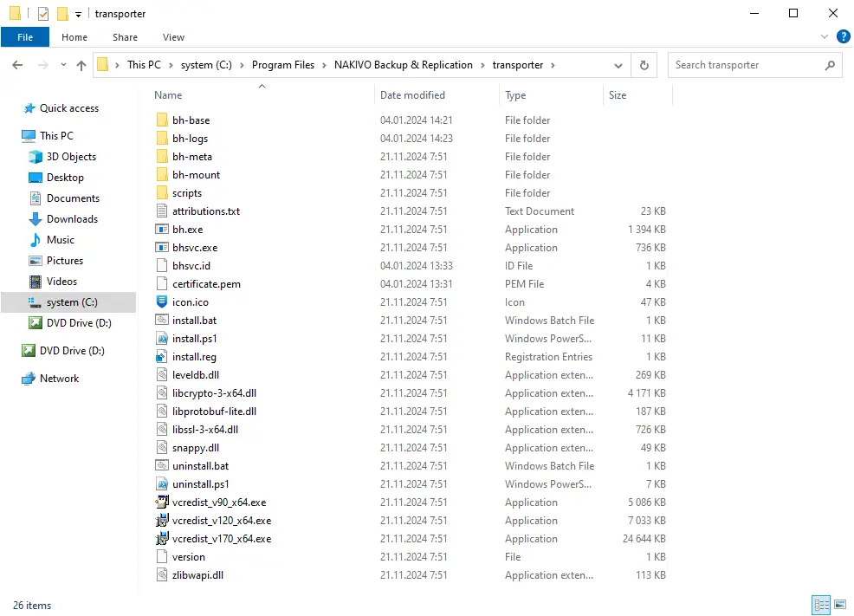
Task: Select the snappy.dll file name
Action: 196,448
